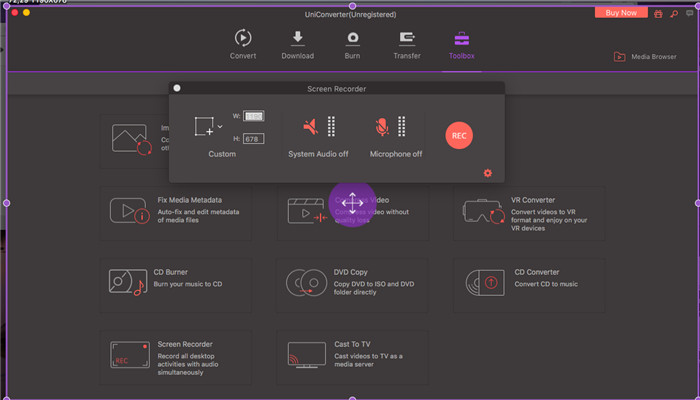This screenshot has width=700, height=400.
Task: Click the Custom label text
Action: coord(222,154)
